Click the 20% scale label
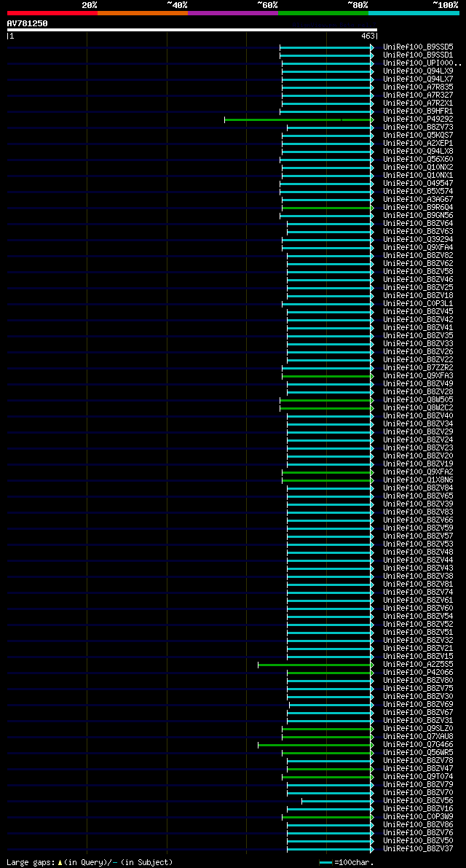This screenshot has width=466, height=868. coord(90,5)
